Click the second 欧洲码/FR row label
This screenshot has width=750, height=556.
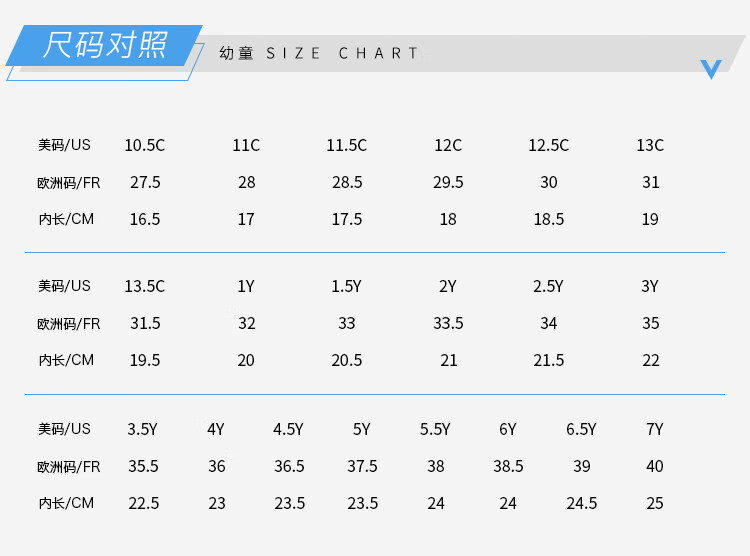click(x=68, y=324)
